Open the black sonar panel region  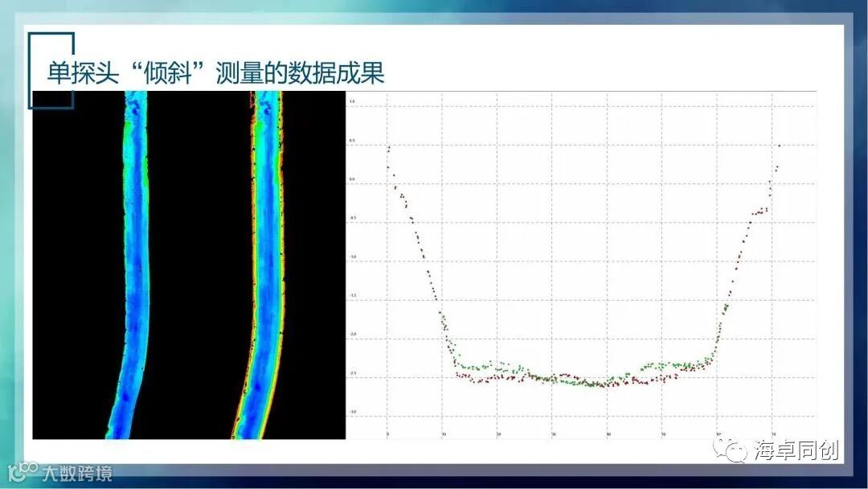[x=189, y=265]
